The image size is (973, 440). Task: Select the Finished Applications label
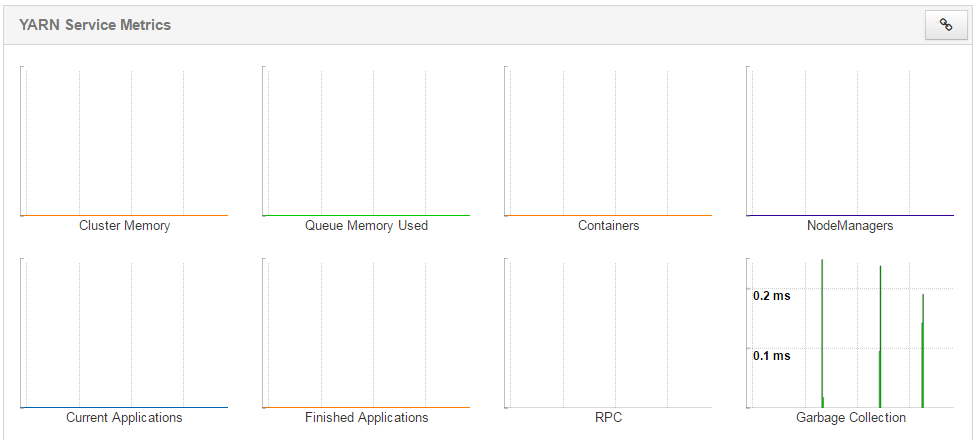tap(366, 418)
